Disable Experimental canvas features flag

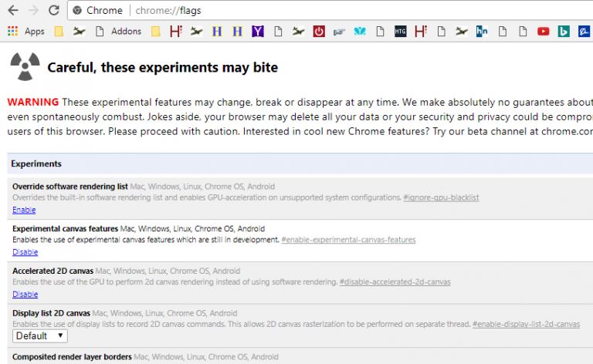tap(25, 252)
